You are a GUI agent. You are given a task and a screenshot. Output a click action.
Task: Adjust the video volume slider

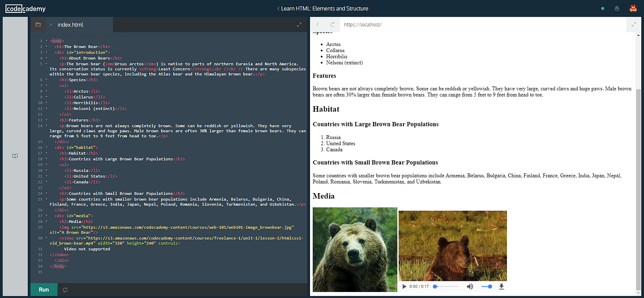click(486, 286)
